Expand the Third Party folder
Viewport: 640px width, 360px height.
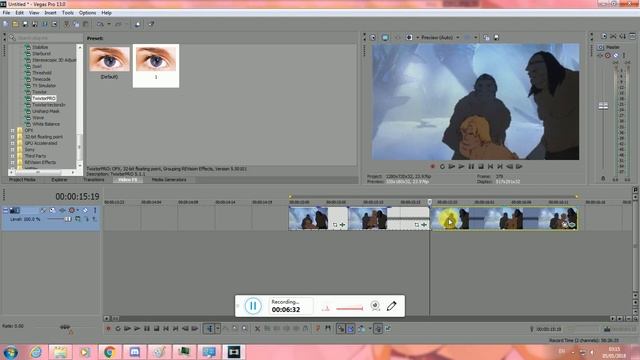coord(12,156)
